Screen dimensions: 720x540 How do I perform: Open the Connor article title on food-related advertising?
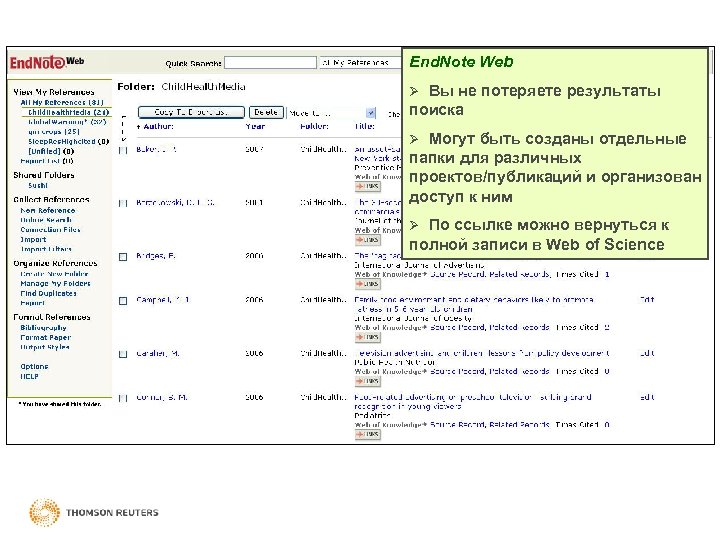click(473, 402)
